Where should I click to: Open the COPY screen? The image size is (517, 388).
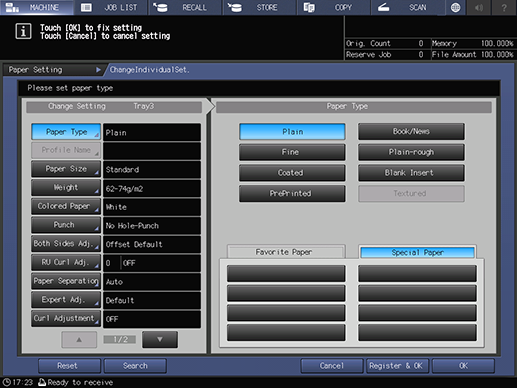click(333, 7)
